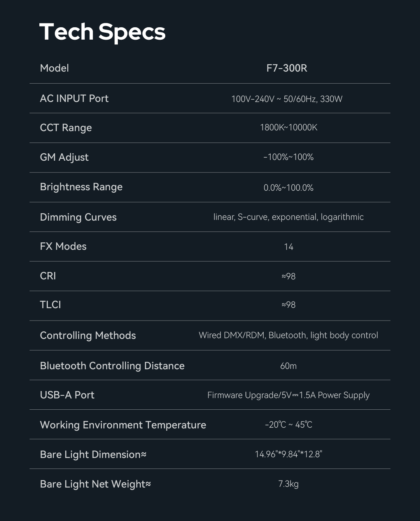Image resolution: width=420 pixels, height=521 pixels.
Task: Click the 0.0%~100.0% brightness value
Action: pyautogui.click(x=288, y=188)
